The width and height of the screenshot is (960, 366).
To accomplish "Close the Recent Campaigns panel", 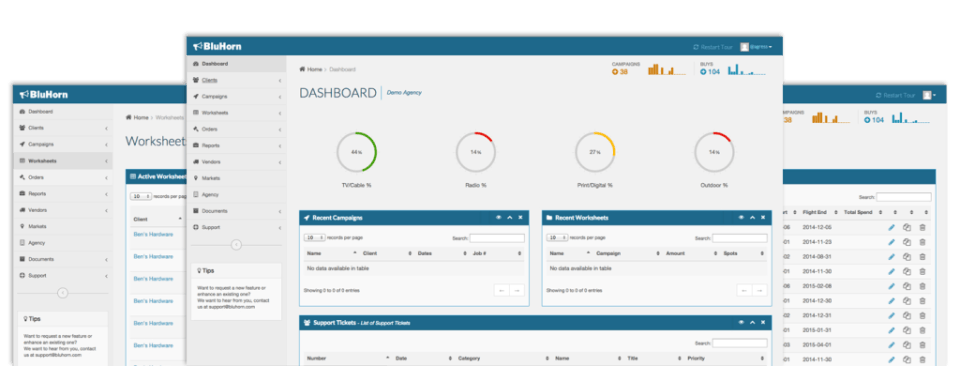I will [x=520, y=217].
